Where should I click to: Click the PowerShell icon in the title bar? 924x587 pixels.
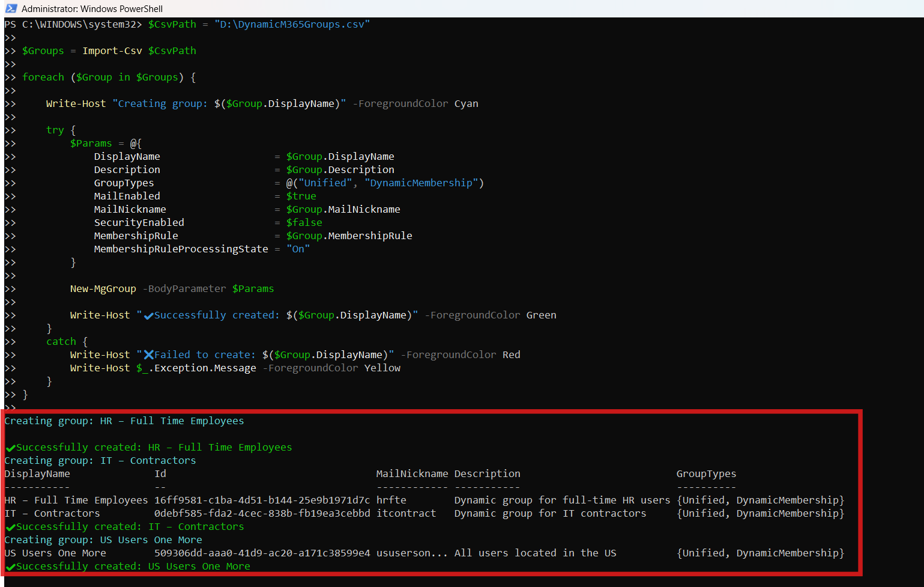pyautogui.click(x=11, y=8)
